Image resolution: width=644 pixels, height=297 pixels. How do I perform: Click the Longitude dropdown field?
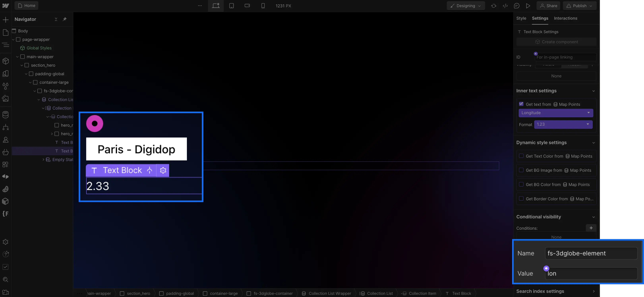[x=556, y=112]
